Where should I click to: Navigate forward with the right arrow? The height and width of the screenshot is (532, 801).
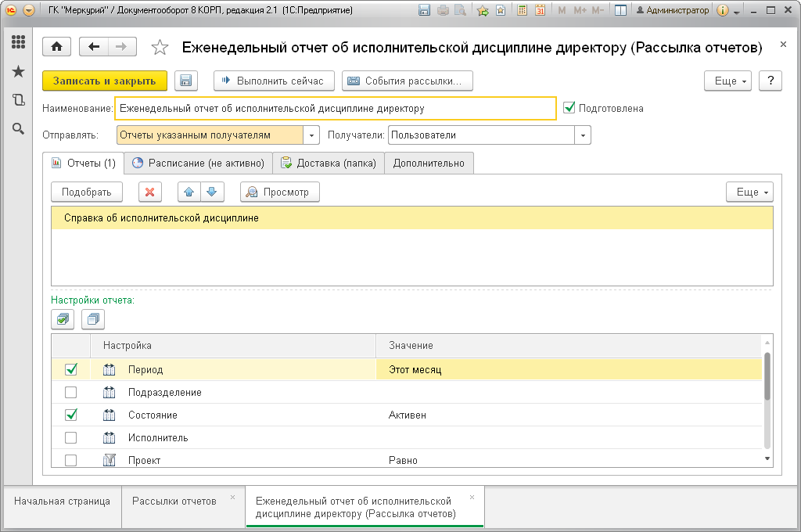click(122, 47)
